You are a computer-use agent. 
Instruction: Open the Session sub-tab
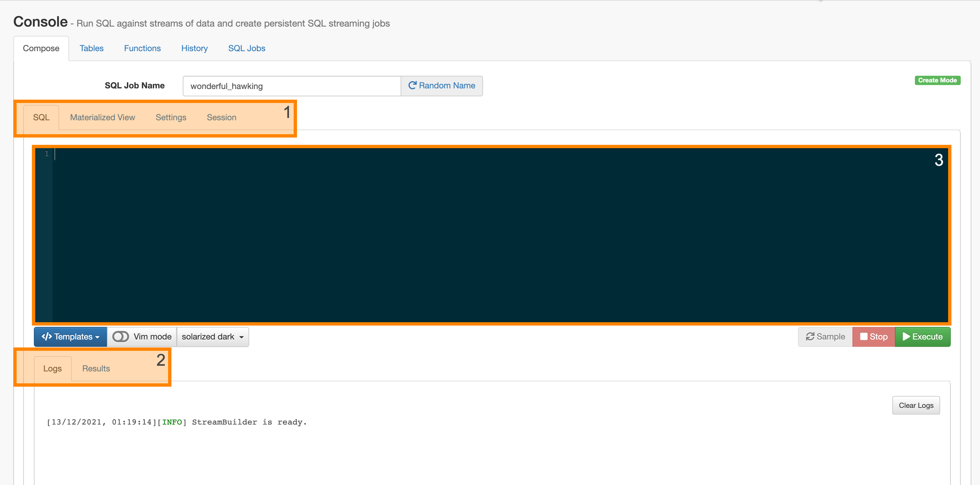(x=221, y=117)
